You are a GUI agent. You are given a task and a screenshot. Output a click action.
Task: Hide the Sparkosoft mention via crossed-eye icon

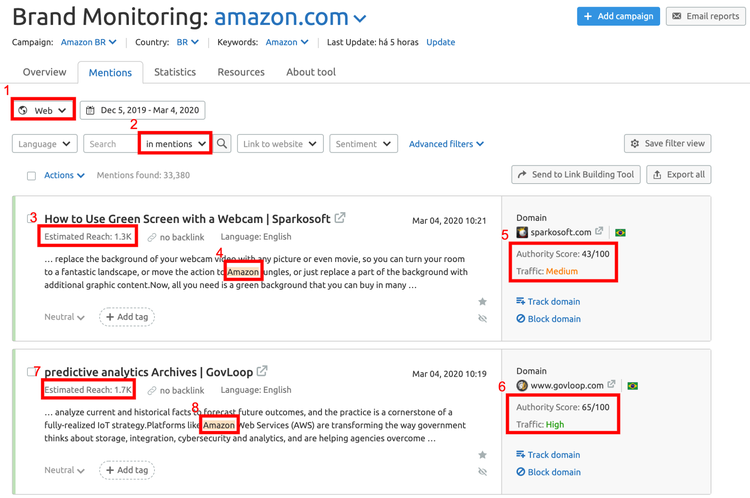click(x=483, y=319)
